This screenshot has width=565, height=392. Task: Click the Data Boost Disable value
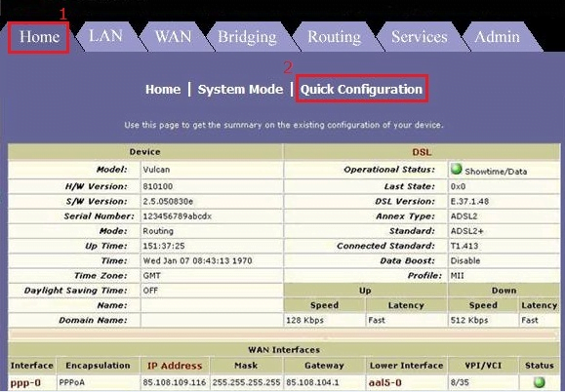click(x=465, y=260)
